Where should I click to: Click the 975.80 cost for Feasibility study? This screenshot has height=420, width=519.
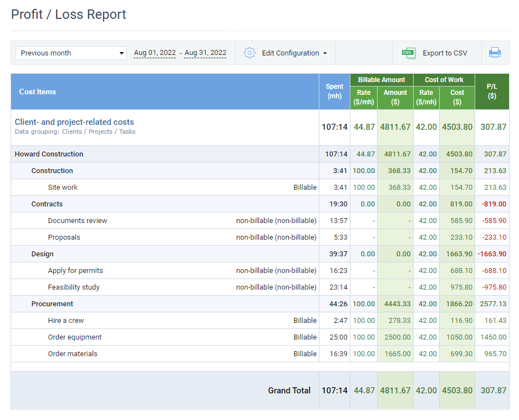[461, 287]
